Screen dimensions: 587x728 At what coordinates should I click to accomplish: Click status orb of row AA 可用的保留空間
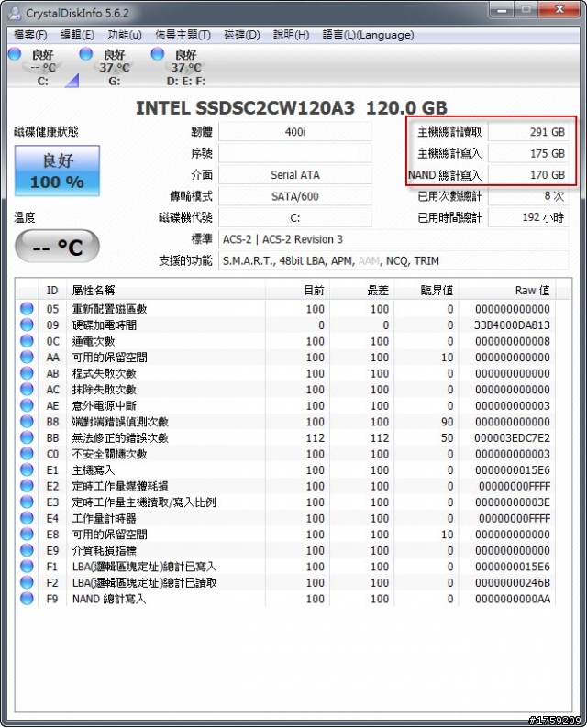click(27, 357)
